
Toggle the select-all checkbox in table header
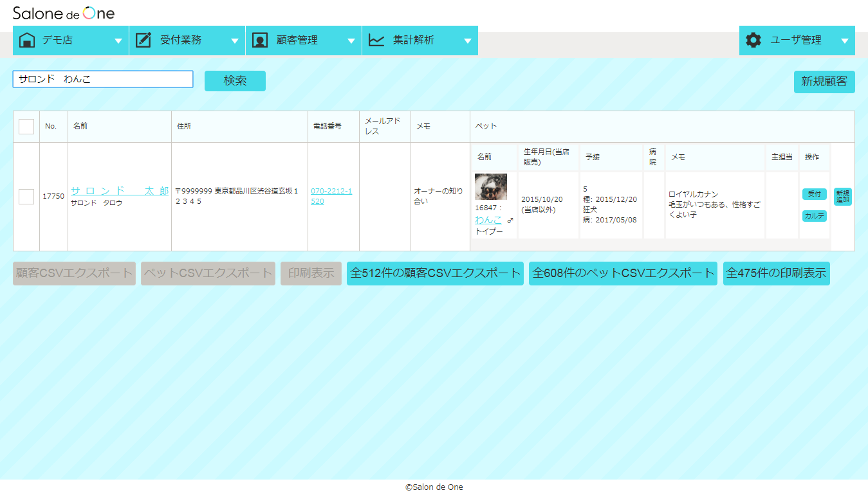[x=26, y=126]
